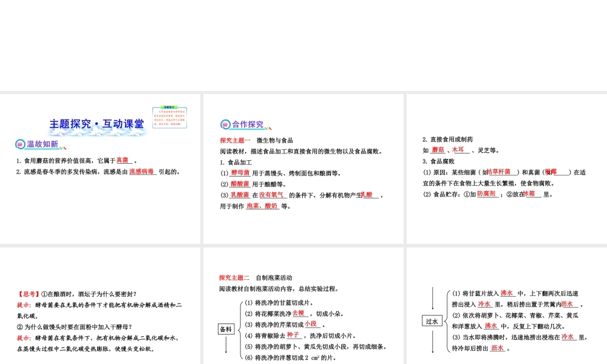Open the dashed 温馨提示 note box
The height and width of the screenshot is (364, 607).
coord(169,117)
